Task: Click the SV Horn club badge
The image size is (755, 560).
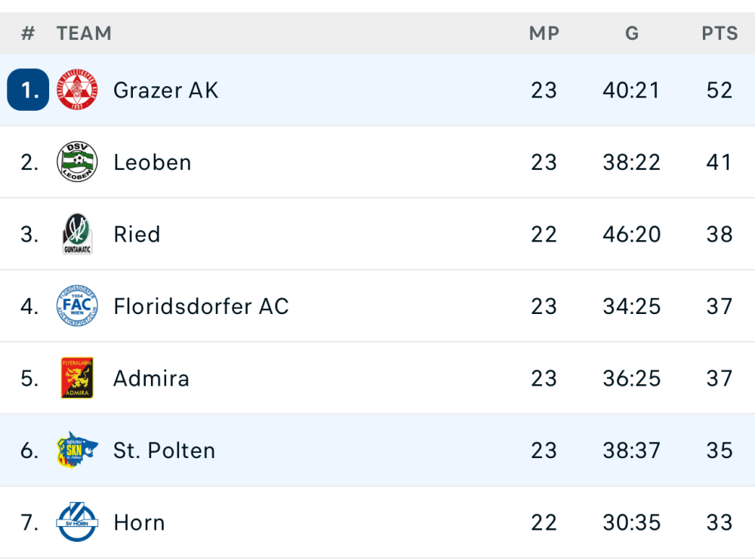Action: click(x=77, y=522)
